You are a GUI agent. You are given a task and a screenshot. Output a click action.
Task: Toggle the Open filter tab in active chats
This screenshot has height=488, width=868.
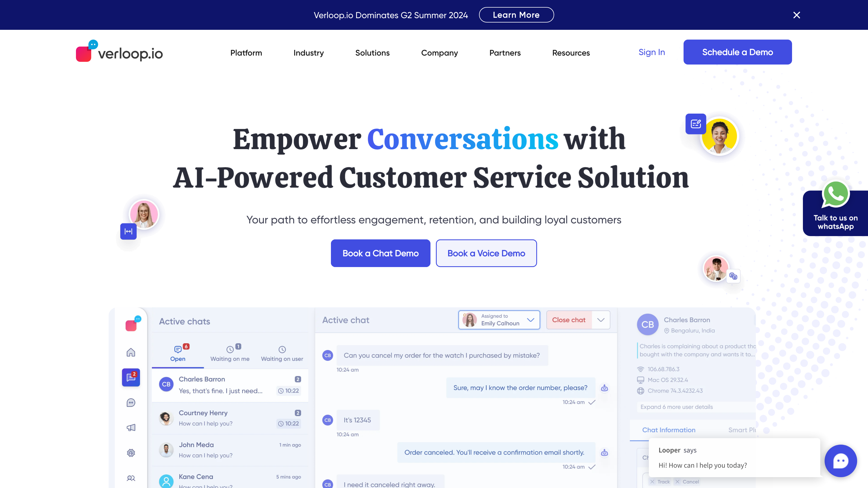[177, 352]
